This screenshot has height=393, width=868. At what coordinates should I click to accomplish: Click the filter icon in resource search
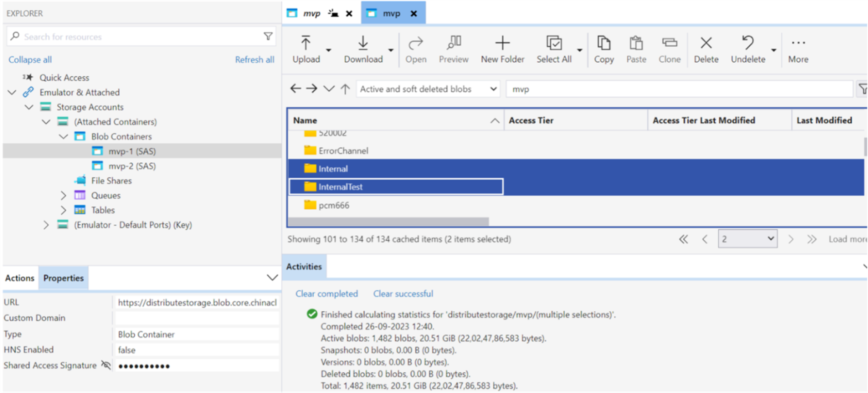tap(268, 36)
